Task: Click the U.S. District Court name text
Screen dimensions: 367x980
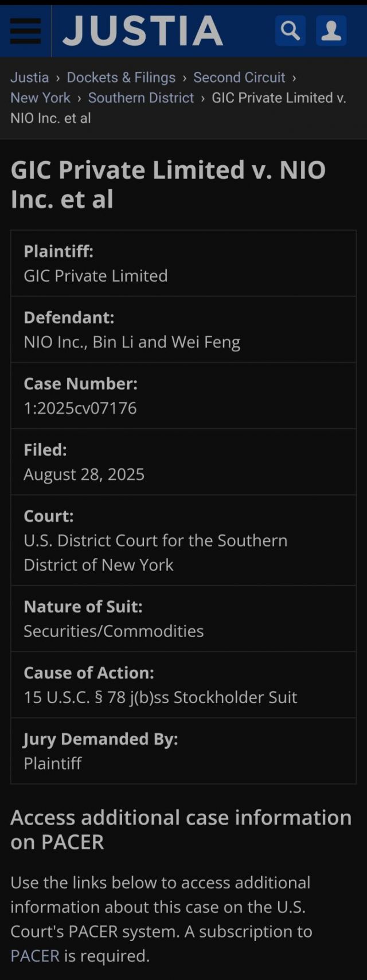Action: coord(155,552)
